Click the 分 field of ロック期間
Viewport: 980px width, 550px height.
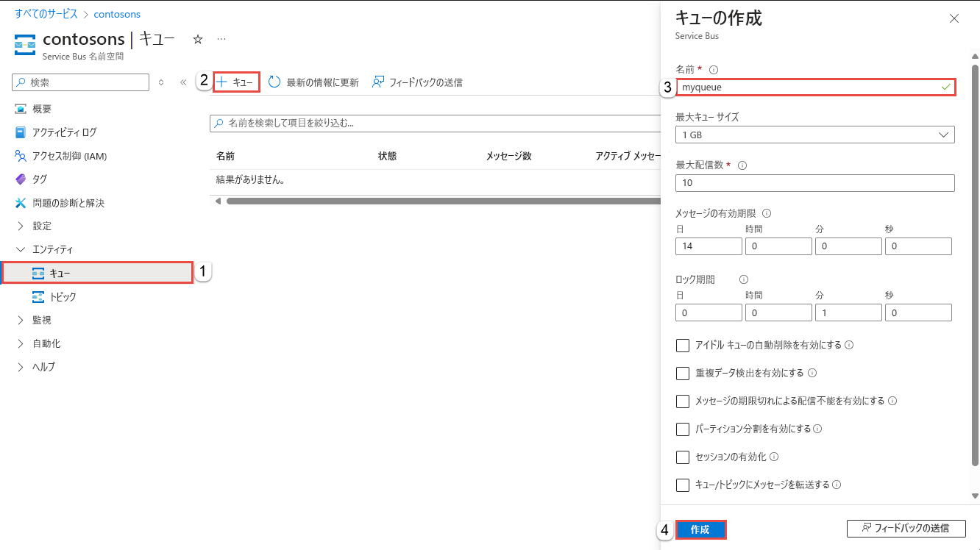[848, 312]
